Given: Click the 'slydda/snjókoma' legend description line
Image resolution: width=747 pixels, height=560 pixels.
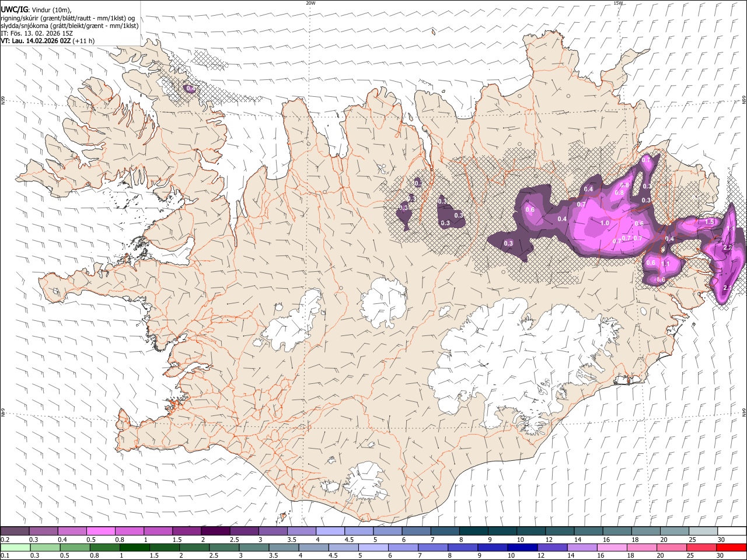Looking at the screenshot, I should (x=70, y=26).
